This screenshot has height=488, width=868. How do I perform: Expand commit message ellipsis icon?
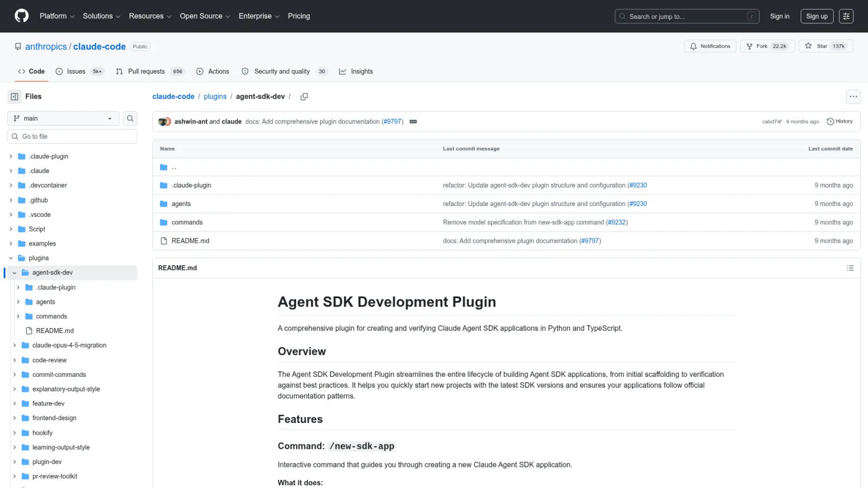[x=413, y=121]
